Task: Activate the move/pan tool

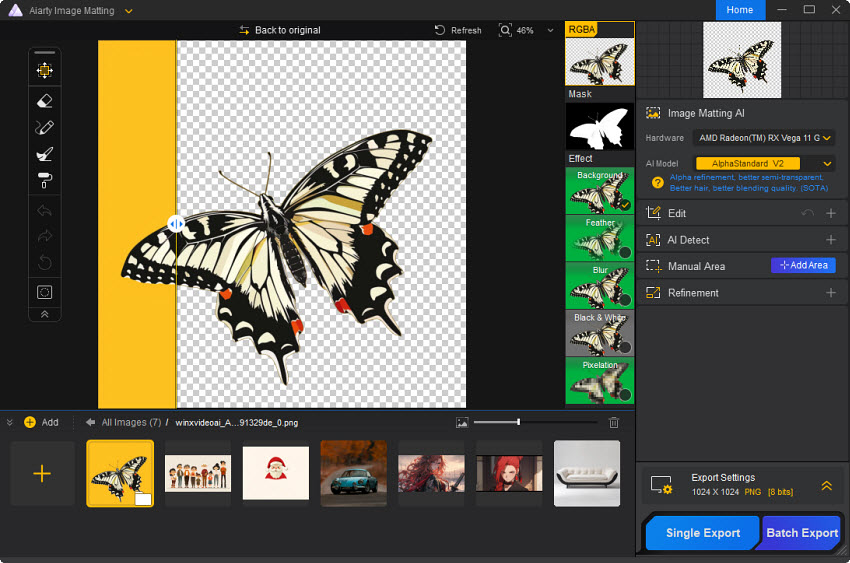Action: pyautogui.click(x=44, y=71)
